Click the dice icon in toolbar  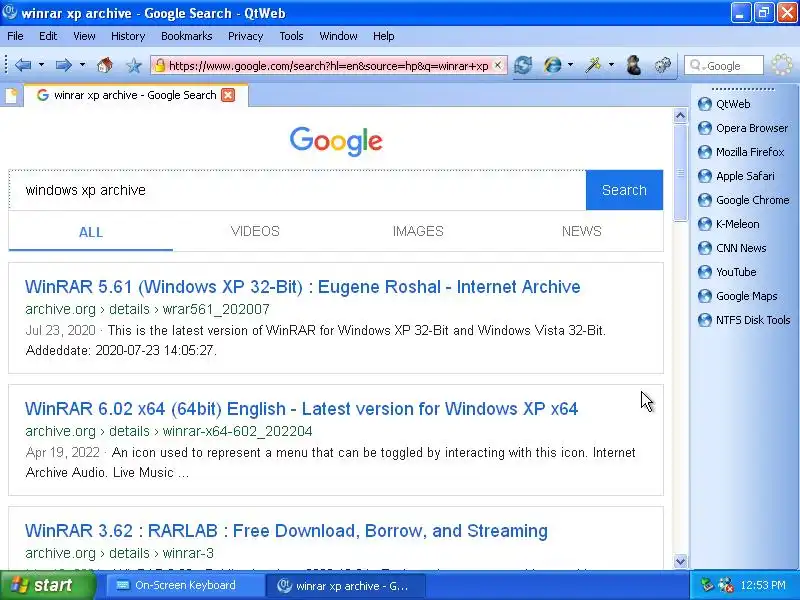tap(663, 65)
